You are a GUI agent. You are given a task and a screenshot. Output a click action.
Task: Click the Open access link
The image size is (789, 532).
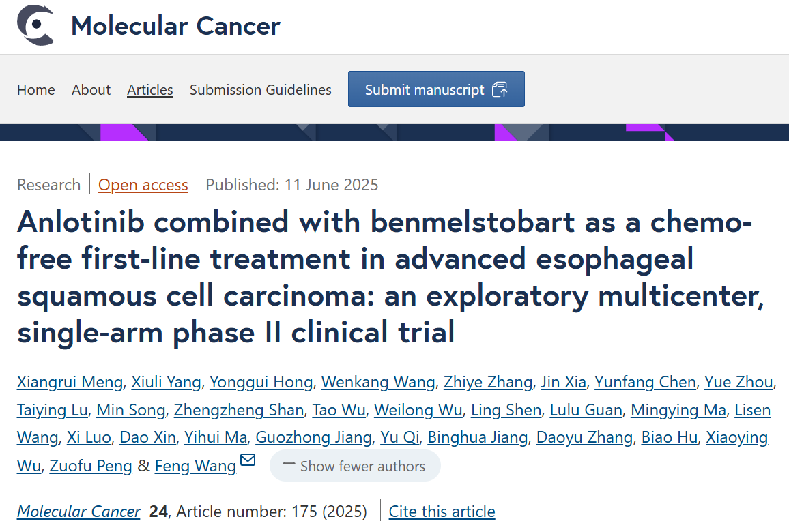pyautogui.click(x=143, y=185)
